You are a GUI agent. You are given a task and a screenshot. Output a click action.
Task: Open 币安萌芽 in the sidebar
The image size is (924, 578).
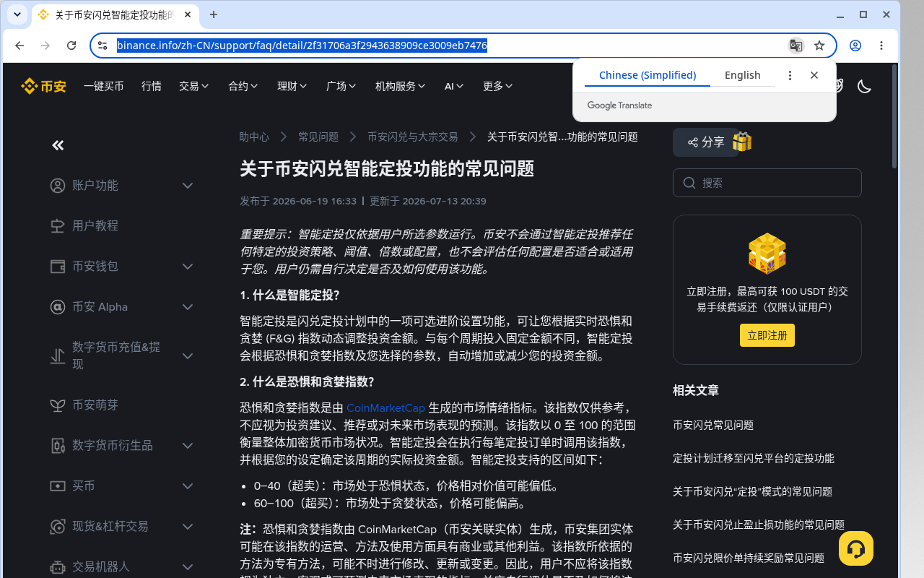coord(95,405)
